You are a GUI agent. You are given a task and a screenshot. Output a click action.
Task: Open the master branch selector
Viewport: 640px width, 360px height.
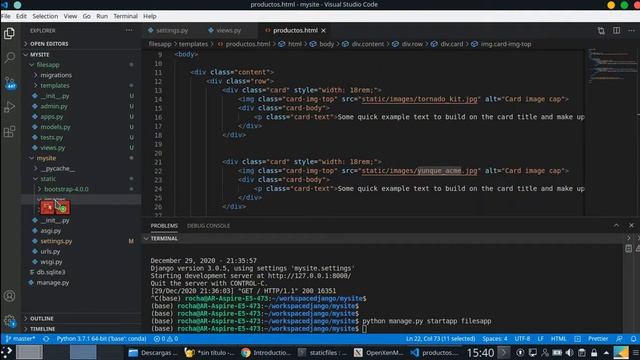coord(20,339)
